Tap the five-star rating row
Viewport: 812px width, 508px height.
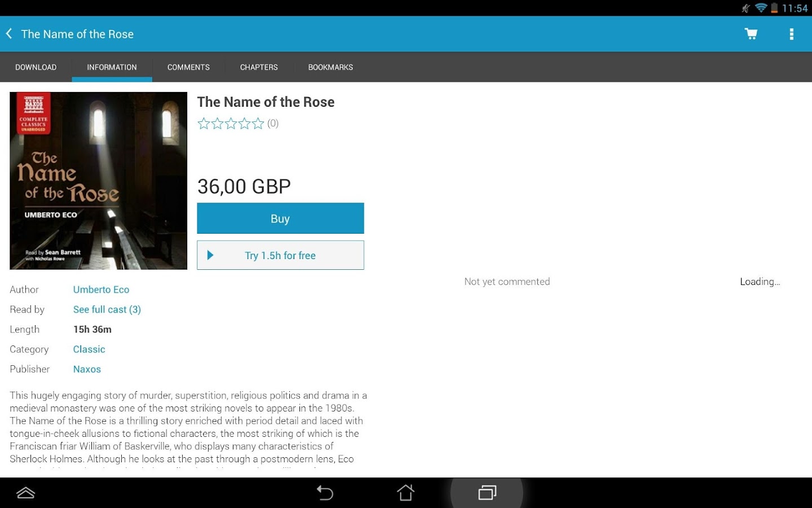tap(231, 124)
